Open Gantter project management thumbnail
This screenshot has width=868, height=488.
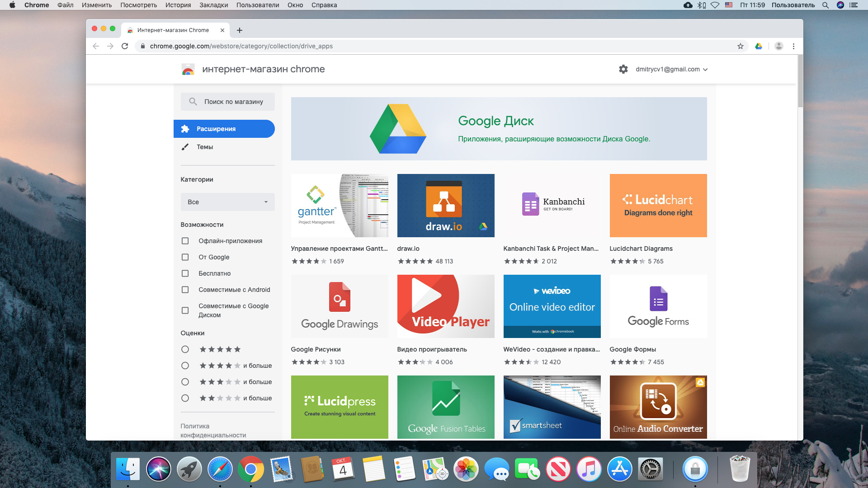340,206
